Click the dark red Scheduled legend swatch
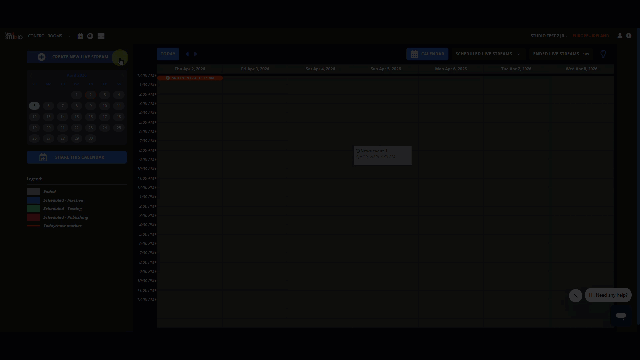This screenshot has width=640, height=360. (x=33, y=218)
